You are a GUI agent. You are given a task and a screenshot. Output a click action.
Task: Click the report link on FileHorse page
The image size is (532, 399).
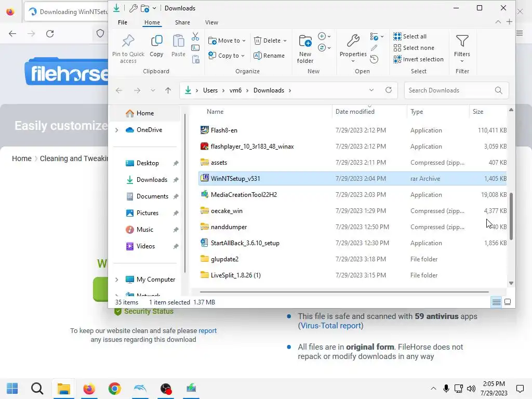(x=207, y=330)
